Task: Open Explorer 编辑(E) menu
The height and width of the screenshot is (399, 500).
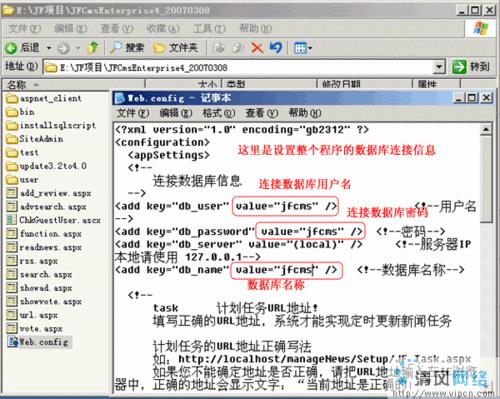Action: click(71, 29)
